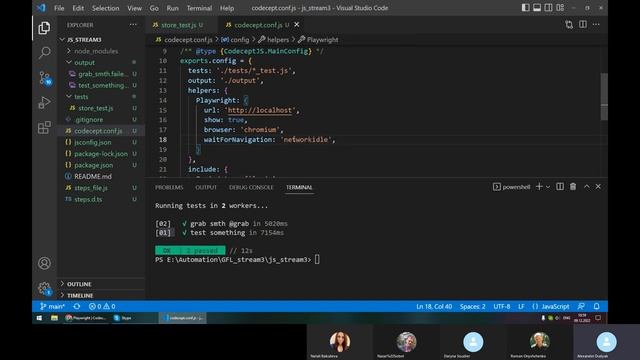Viewport: 640px width, 360px height.
Task: Switch to the store_test.js editor tab
Action: (x=178, y=25)
